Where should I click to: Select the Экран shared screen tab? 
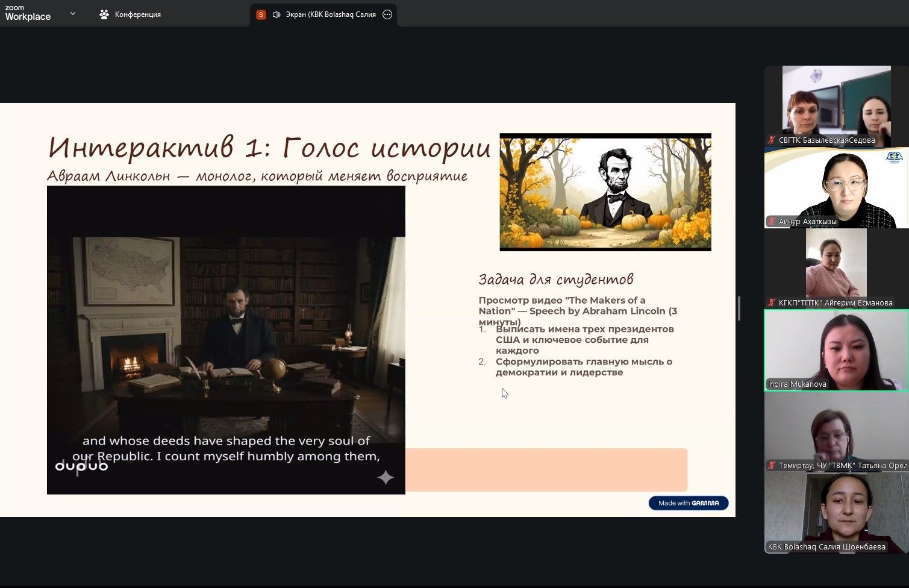(330, 14)
